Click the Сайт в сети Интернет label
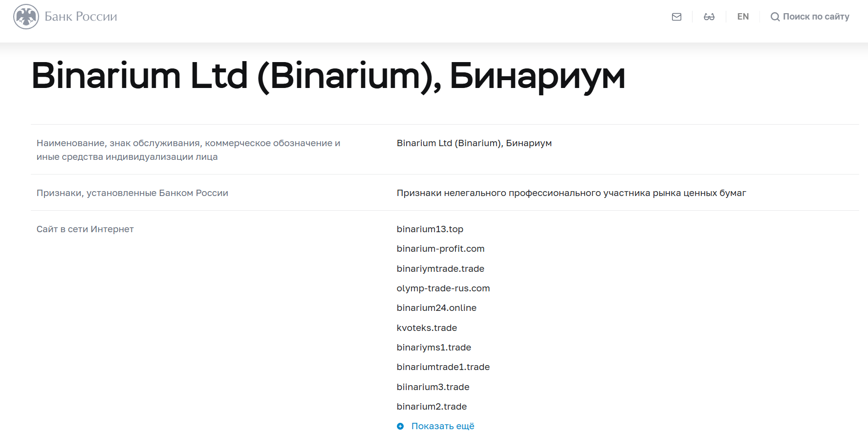 (x=85, y=229)
